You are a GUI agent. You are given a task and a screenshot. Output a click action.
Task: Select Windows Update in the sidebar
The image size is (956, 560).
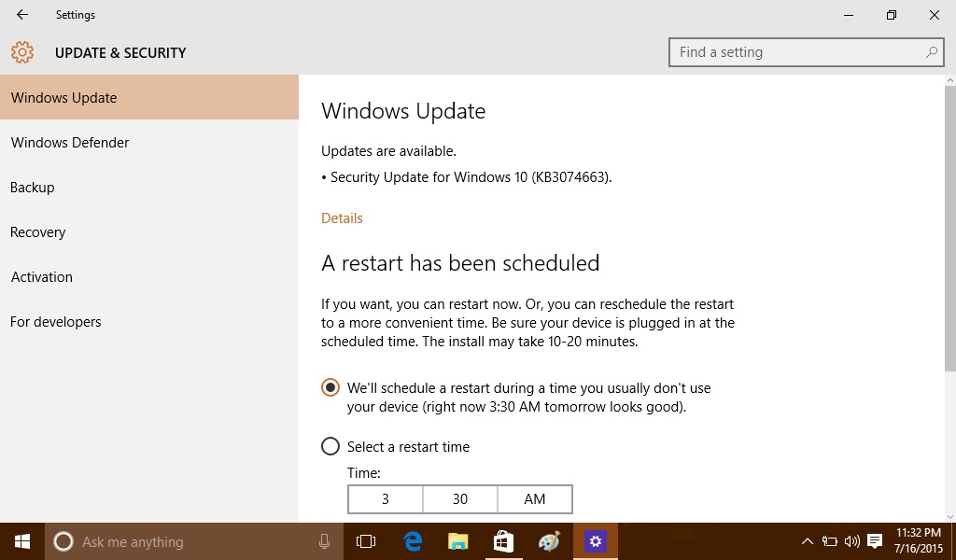[x=149, y=97]
